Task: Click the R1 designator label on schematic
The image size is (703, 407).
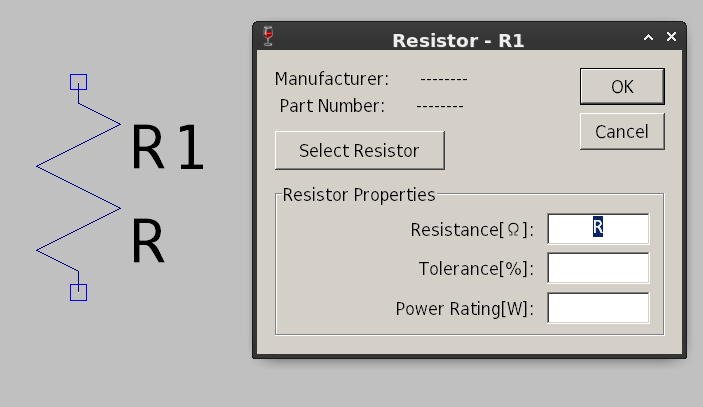Action: [x=168, y=147]
